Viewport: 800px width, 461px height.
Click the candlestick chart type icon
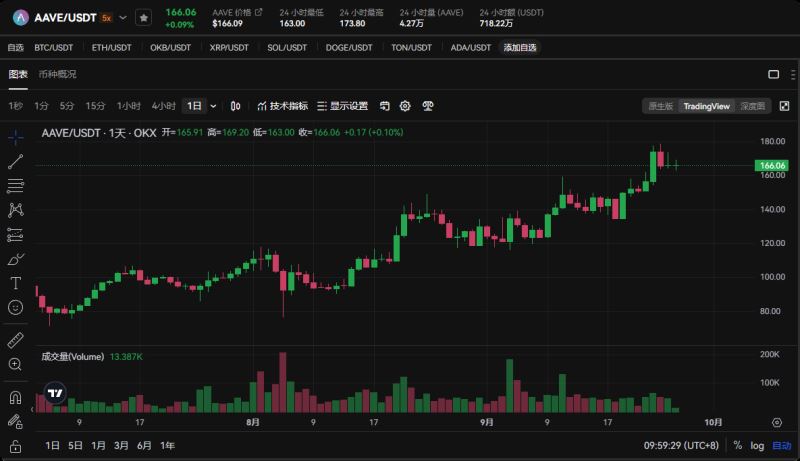[236, 106]
